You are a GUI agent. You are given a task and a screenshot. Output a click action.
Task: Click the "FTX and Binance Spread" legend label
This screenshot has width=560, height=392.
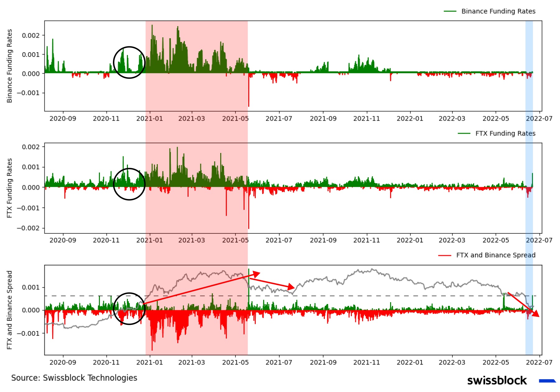496,255
